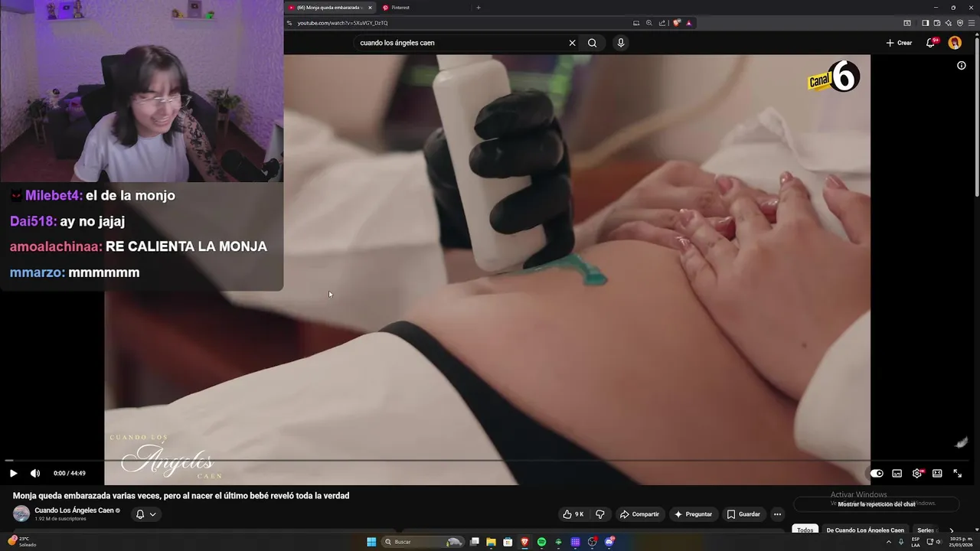Turn on subtitles for the video

point(897,473)
